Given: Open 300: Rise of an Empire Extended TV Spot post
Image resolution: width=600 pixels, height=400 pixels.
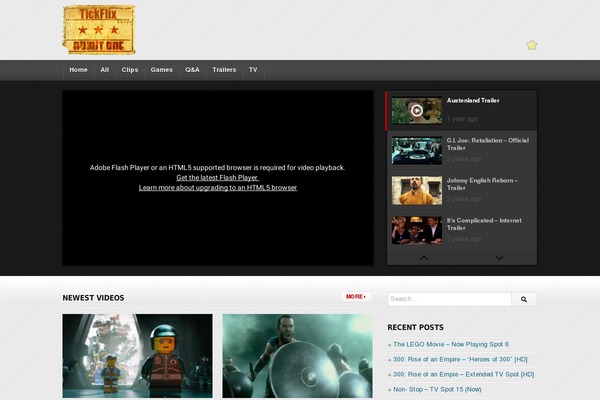Looking at the screenshot, I should click(x=463, y=374).
